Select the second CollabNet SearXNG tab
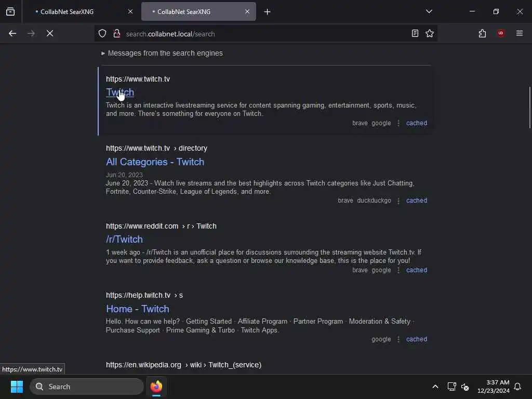The width and height of the screenshot is (532, 399). click(198, 11)
